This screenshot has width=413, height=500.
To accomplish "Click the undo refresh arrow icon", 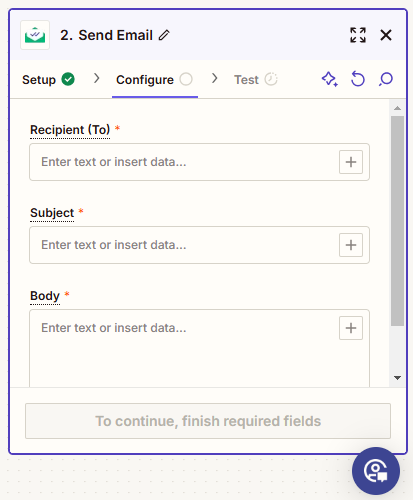I will coord(358,79).
